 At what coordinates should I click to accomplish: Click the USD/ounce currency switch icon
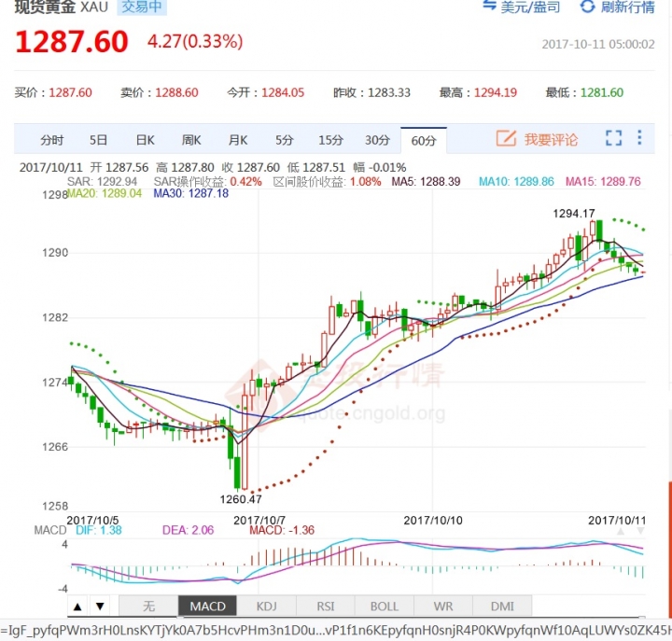490,7
